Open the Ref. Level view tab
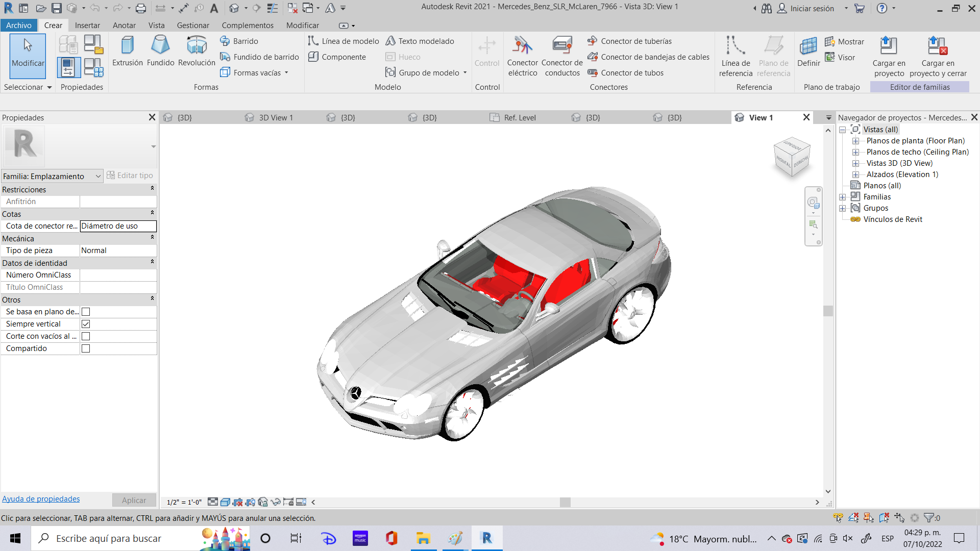 520,117
